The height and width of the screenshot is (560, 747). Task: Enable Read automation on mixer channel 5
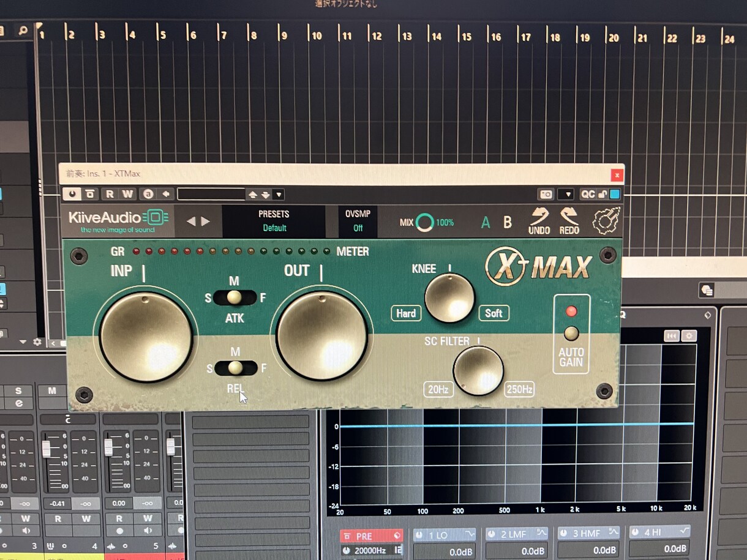[119, 518]
